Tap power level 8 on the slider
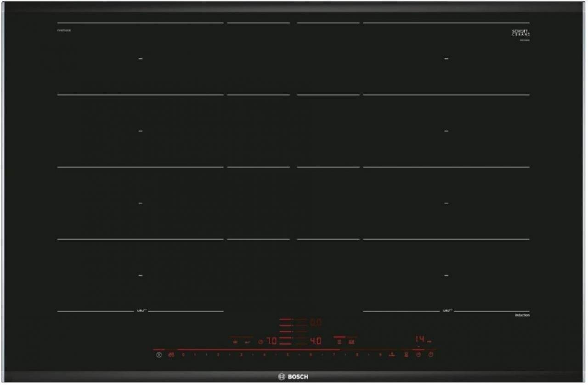Image resolution: width=588 pixels, height=385 pixels. click(357, 355)
